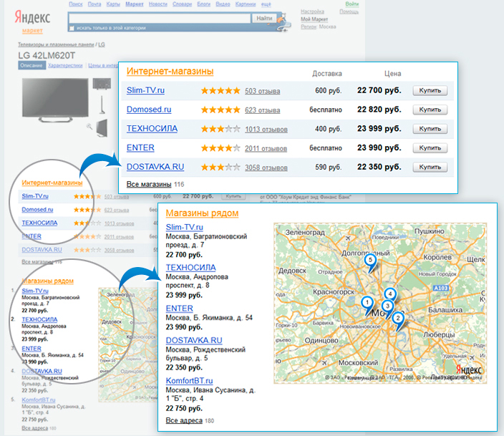
Task: Click ENTER star rating in enlarged shop table
Action: point(220,148)
